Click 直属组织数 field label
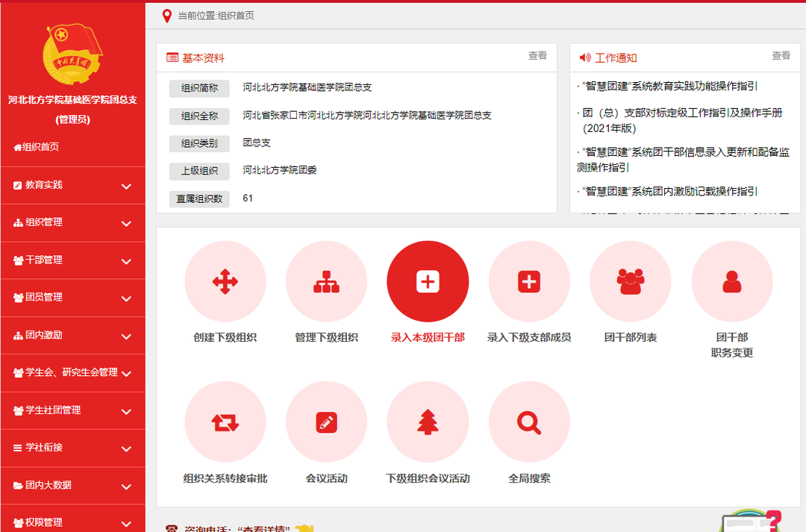Image resolution: width=806 pixels, height=532 pixels. click(199, 198)
